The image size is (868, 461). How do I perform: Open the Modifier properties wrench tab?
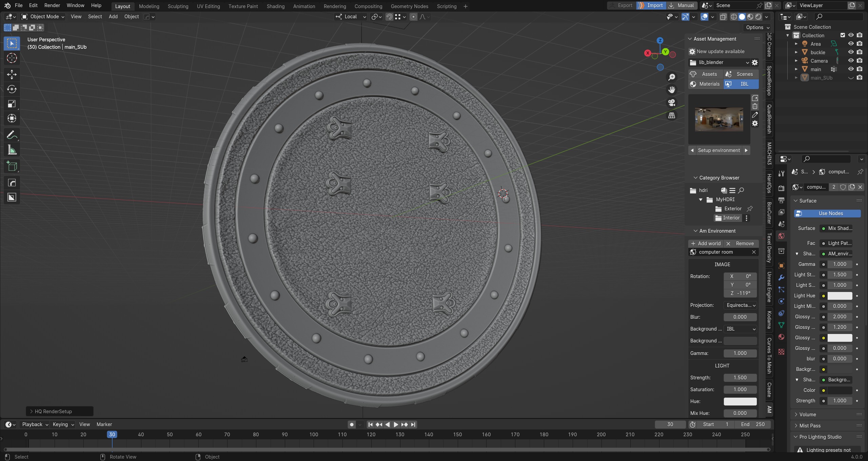[781, 278]
